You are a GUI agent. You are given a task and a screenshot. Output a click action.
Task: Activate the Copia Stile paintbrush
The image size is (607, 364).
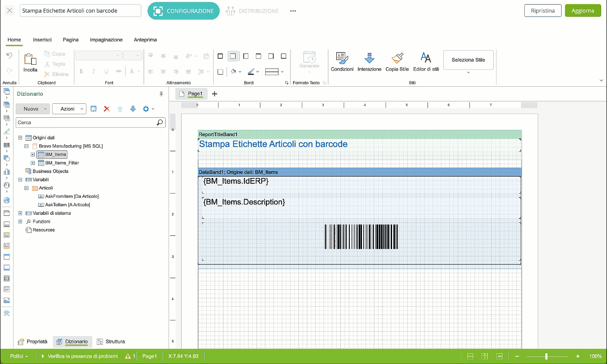point(397,62)
